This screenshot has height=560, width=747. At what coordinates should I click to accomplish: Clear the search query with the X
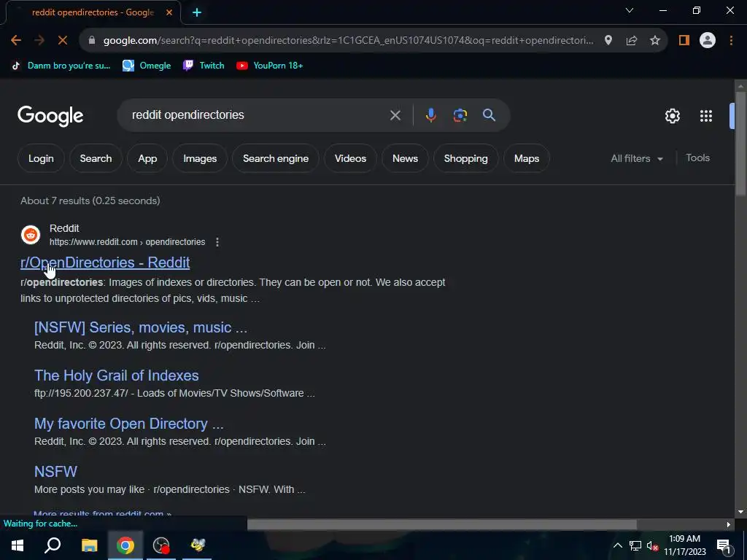click(395, 115)
